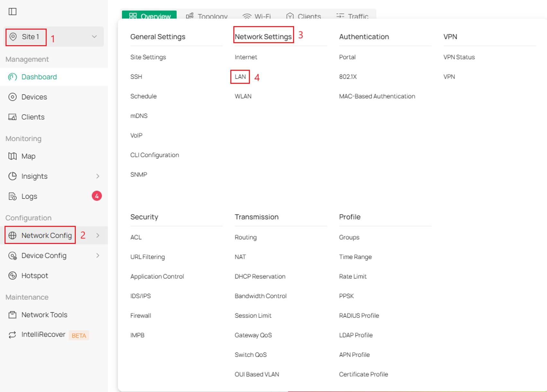
Task: Click the Map icon in the sidebar
Action: click(13, 156)
